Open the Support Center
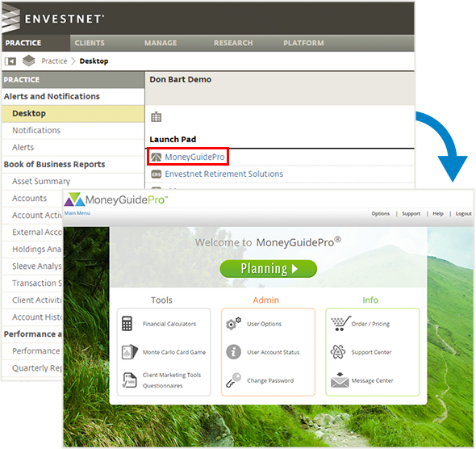This screenshot has height=449, width=476. tap(371, 352)
